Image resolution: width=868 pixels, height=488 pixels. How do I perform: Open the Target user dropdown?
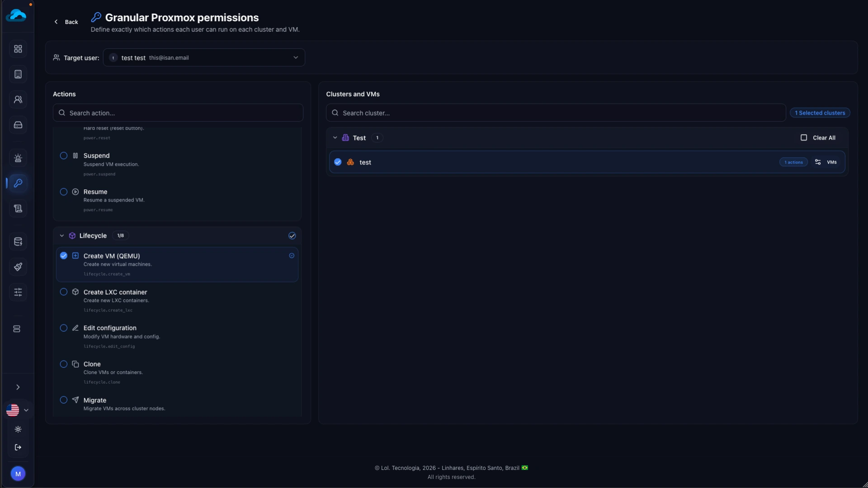coord(204,57)
